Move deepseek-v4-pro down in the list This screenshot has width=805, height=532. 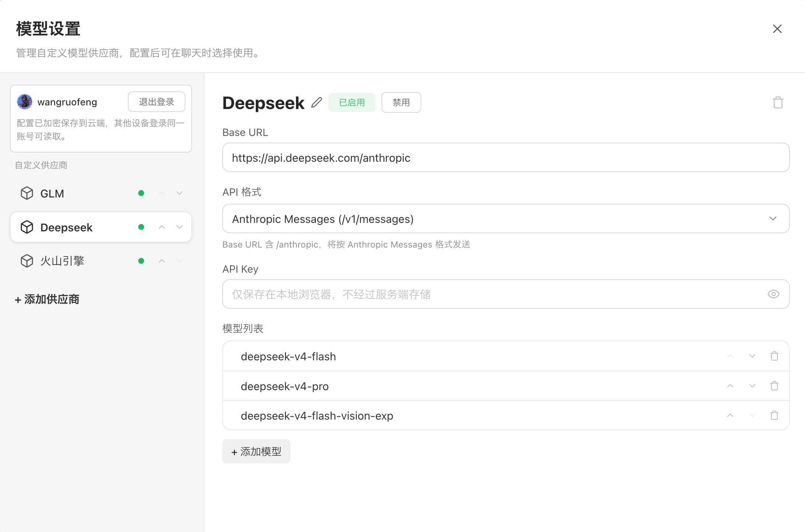click(752, 386)
